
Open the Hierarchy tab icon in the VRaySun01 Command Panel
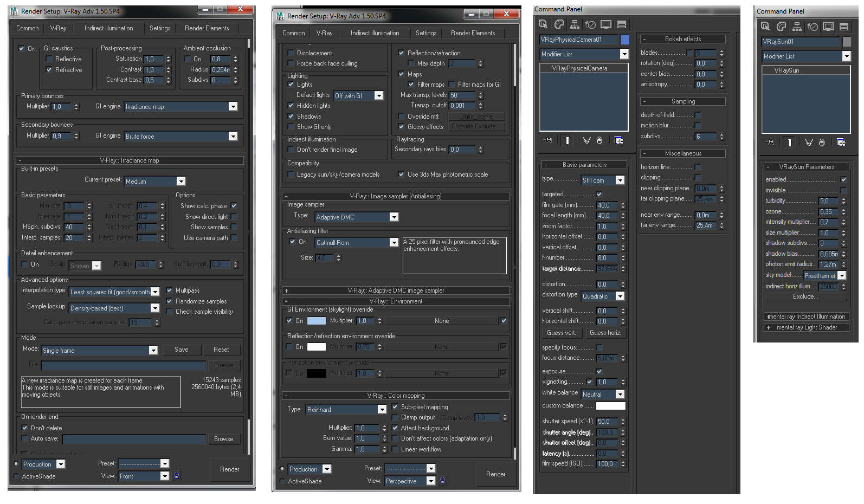coord(797,27)
